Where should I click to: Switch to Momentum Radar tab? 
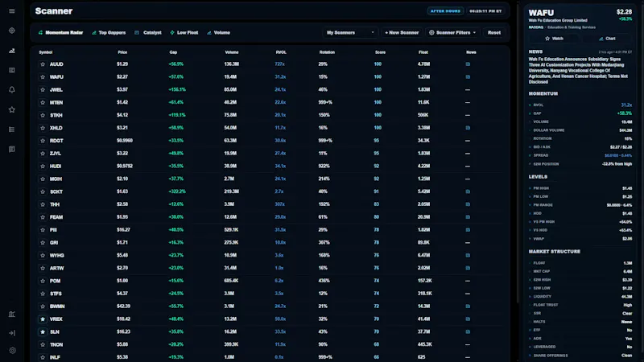click(x=60, y=32)
